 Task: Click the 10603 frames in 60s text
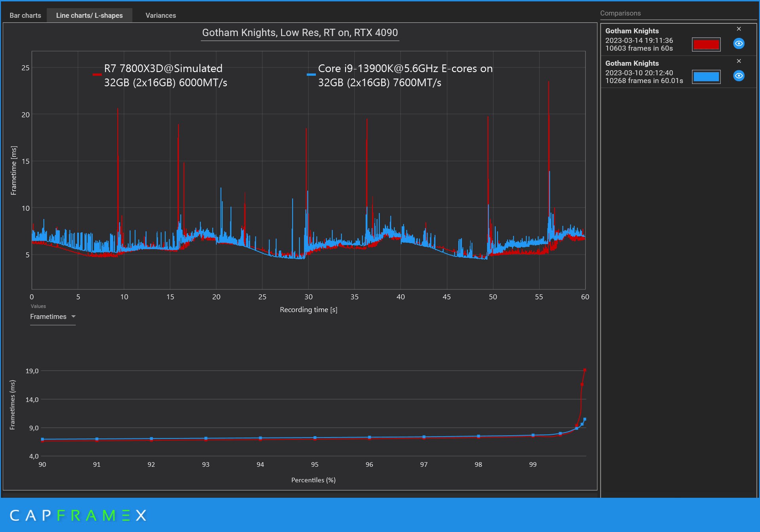pos(639,48)
